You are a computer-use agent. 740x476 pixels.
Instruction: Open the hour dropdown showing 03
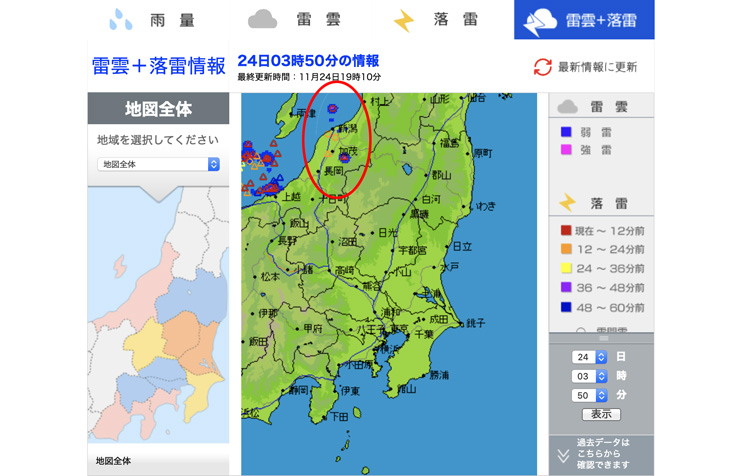[x=590, y=376]
